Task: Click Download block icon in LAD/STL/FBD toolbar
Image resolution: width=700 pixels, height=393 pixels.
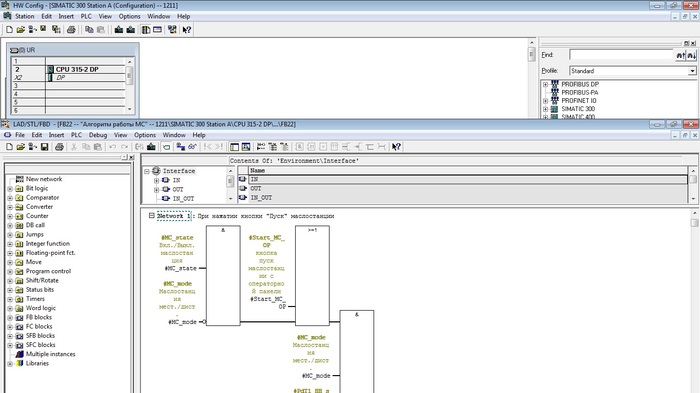Action: (x=151, y=147)
